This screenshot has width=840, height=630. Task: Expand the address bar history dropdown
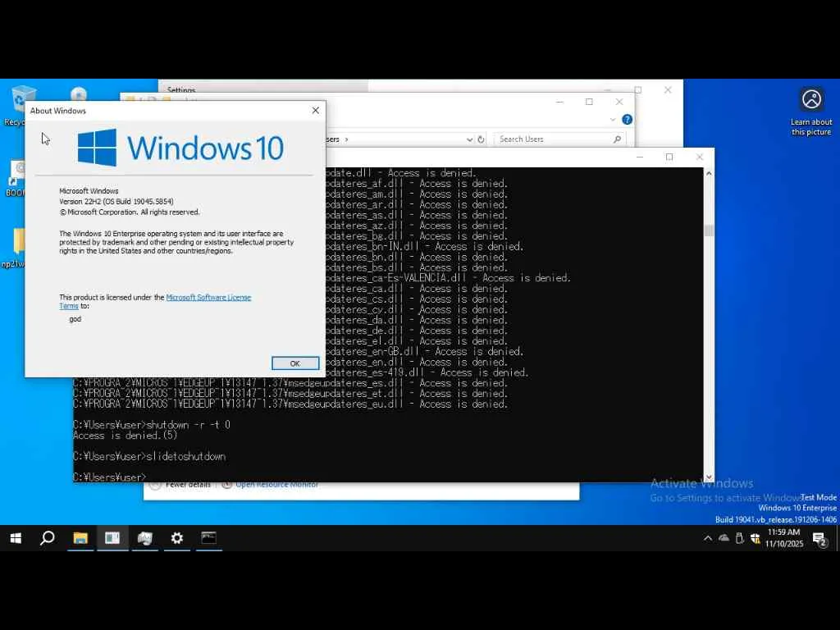click(x=469, y=139)
